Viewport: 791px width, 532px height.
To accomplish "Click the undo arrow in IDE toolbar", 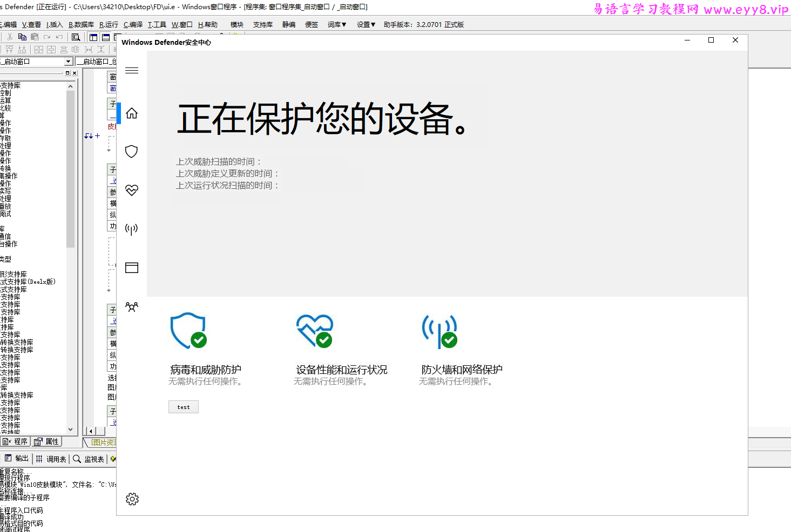I will pyautogui.click(x=59, y=37).
